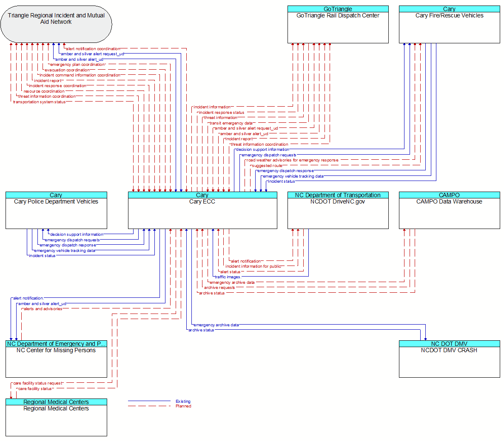Click the NC Center for Missing Persons node
504x441 pixels.
click(x=56, y=359)
